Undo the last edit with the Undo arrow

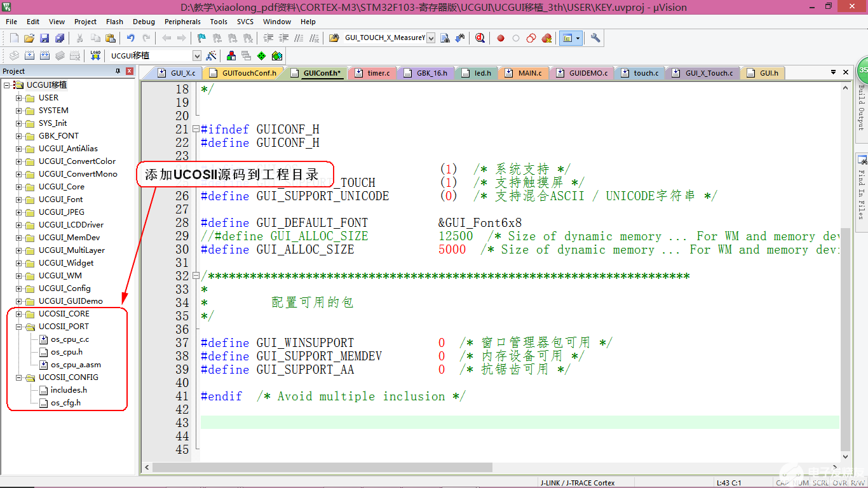coord(131,38)
